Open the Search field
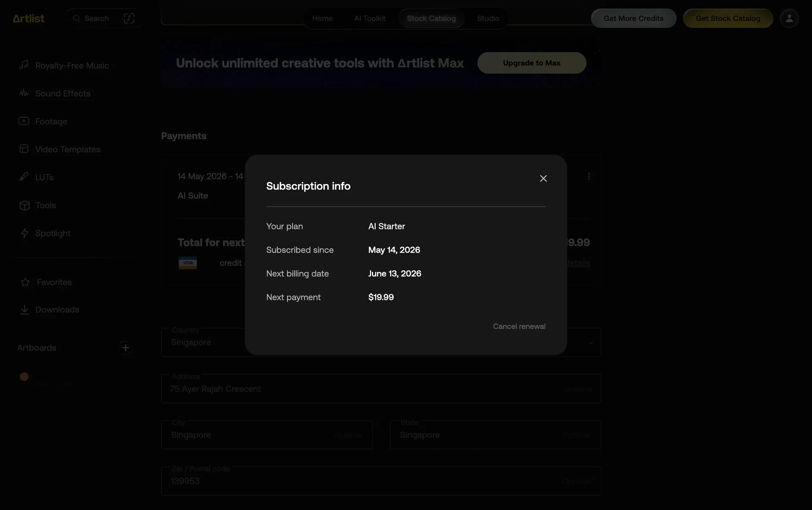This screenshot has height=510, width=812. point(96,19)
